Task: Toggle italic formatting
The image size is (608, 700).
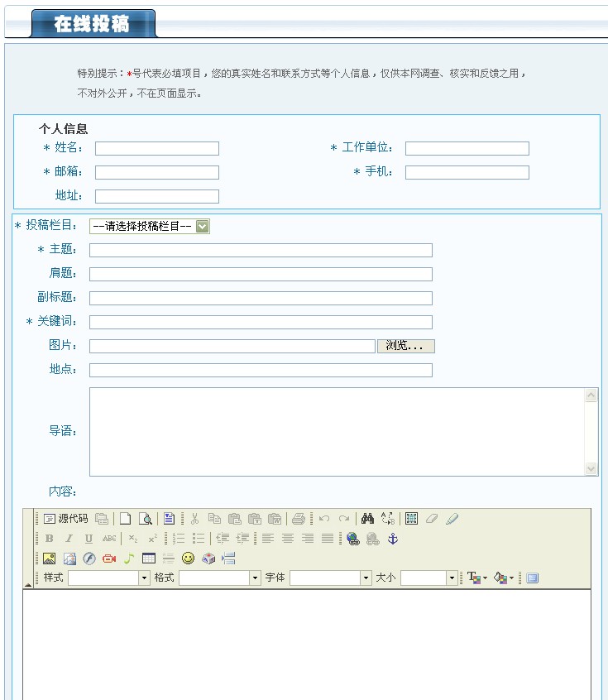Action: [69, 539]
